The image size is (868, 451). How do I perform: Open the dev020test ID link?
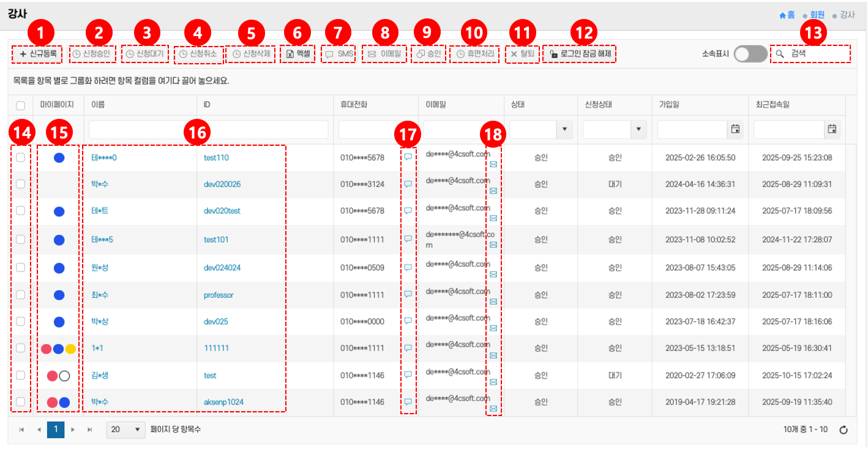click(222, 211)
